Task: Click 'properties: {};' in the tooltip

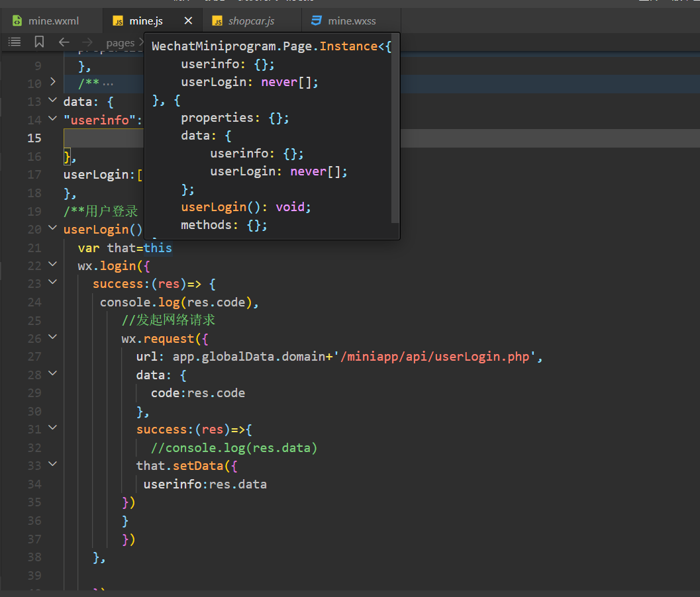Action: click(235, 118)
